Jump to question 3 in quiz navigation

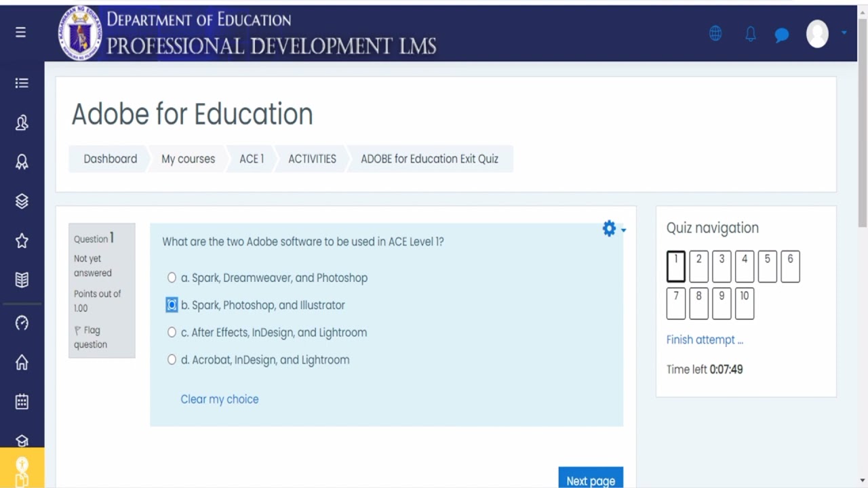[x=722, y=266]
